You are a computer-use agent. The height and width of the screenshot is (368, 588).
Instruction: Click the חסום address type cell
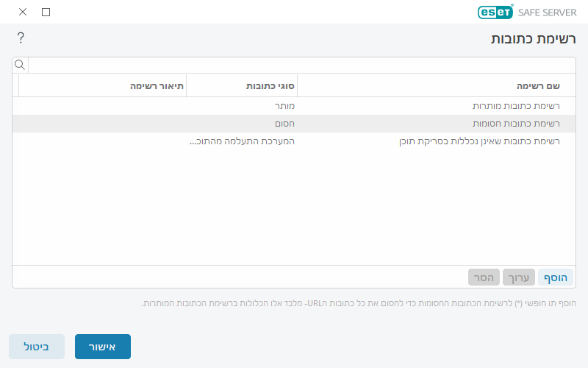(x=284, y=124)
